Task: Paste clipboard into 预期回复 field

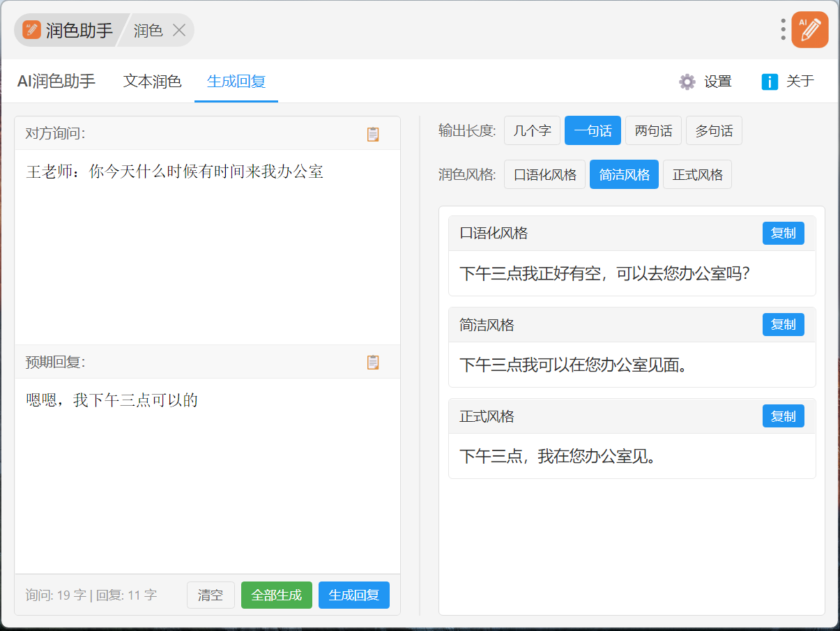Action: tap(373, 363)
